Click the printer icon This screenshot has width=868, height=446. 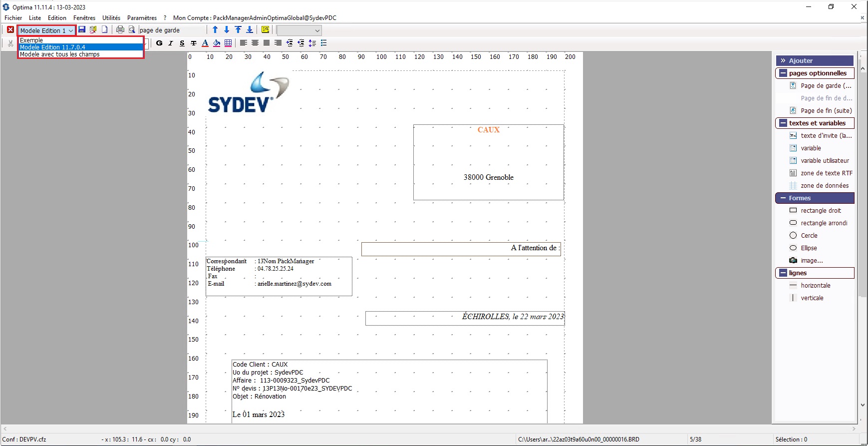[120, 30]
